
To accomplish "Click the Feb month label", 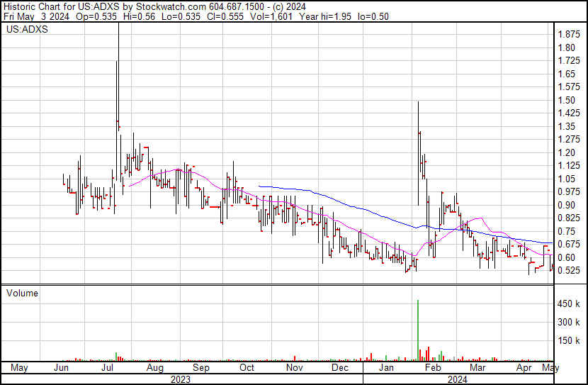I will coord(433,368).
